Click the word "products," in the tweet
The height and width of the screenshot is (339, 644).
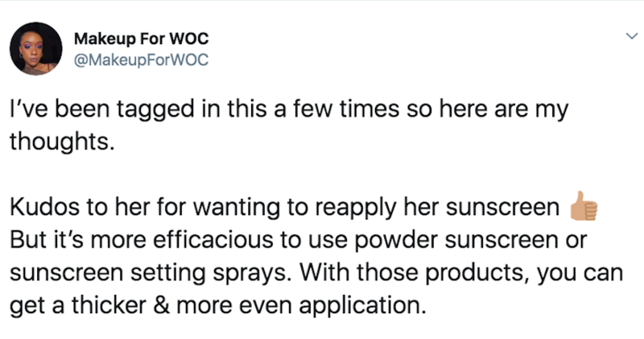tap(476, 273)
